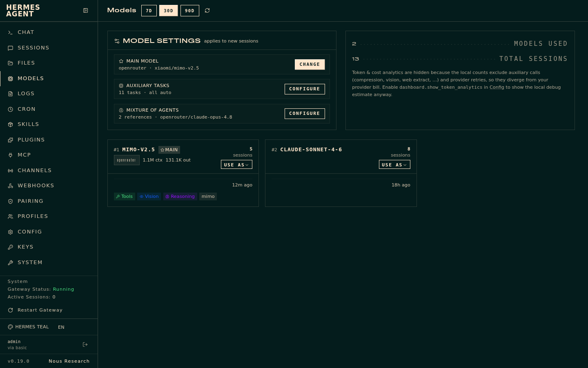Click the Skills cube icon

pos(11,124)
